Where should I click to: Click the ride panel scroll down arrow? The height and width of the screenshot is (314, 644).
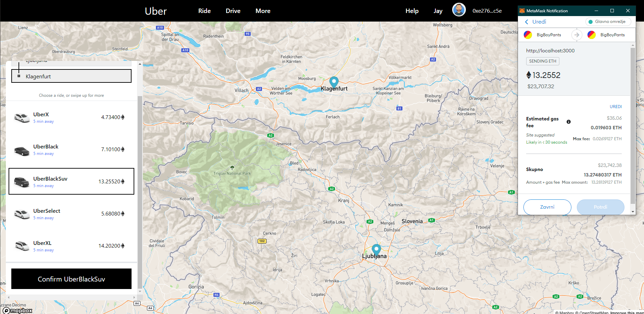(x=140, y=291)
